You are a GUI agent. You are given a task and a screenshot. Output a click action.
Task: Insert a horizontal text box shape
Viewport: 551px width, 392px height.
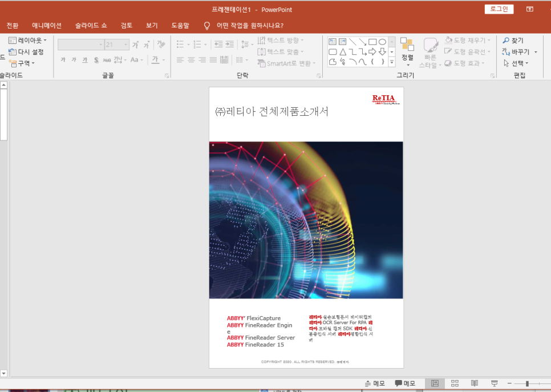pos(333,42)
